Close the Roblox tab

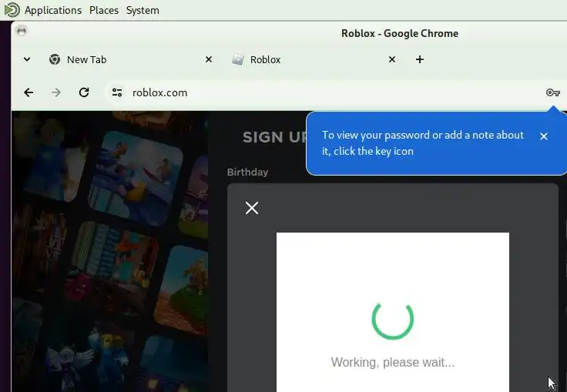click(x=392, y=59)
